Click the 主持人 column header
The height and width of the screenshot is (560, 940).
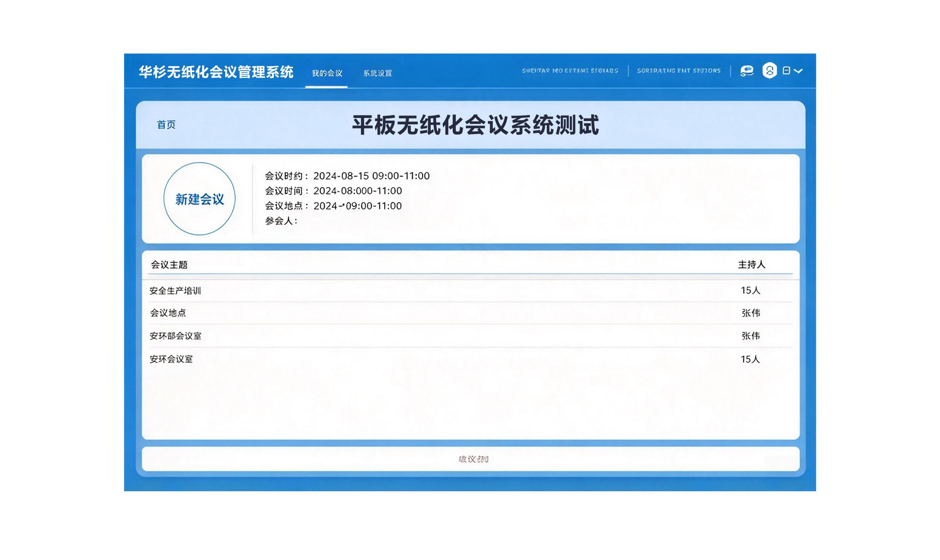click(x=752, y=265)
